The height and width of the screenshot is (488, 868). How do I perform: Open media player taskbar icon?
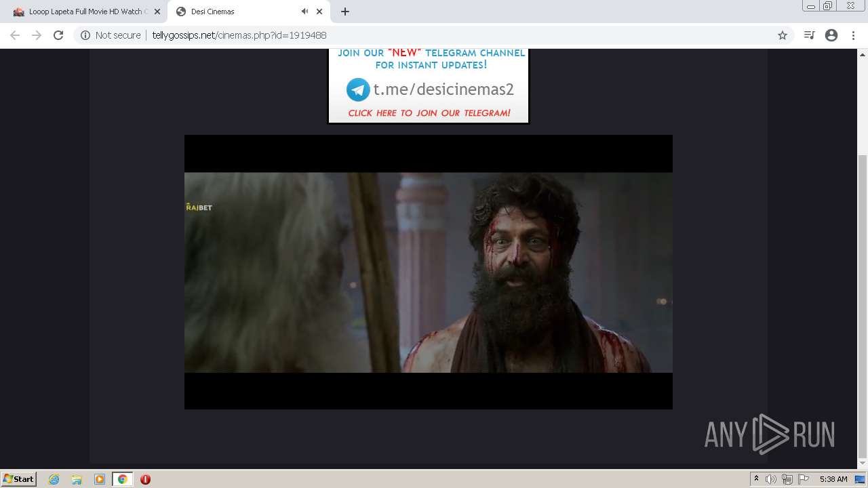point(100,479)
